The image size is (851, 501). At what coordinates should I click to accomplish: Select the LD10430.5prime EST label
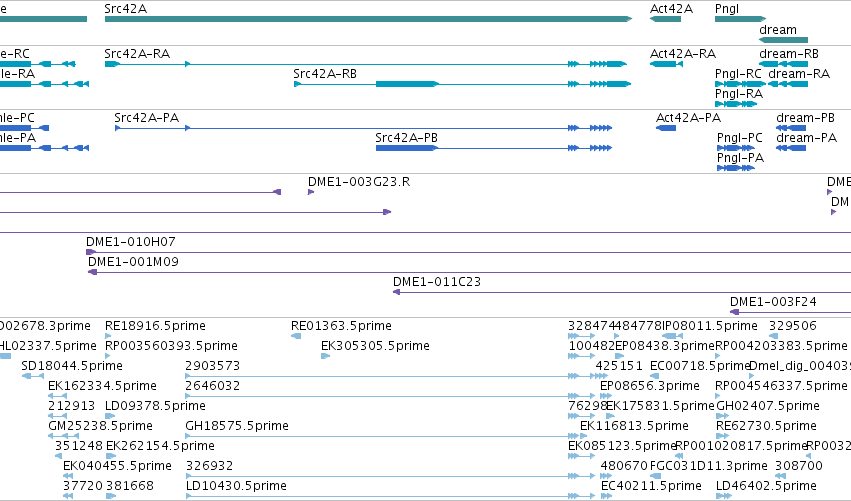pos(236,486)
